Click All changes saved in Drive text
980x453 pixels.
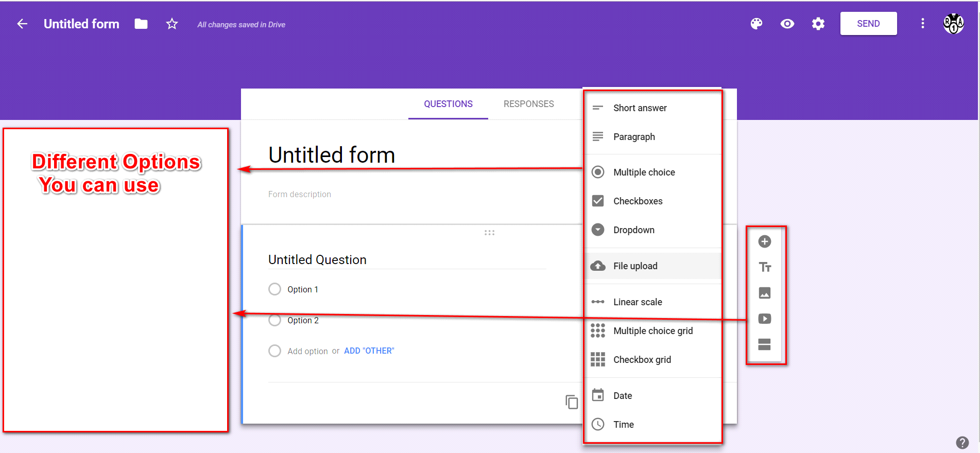241,25
